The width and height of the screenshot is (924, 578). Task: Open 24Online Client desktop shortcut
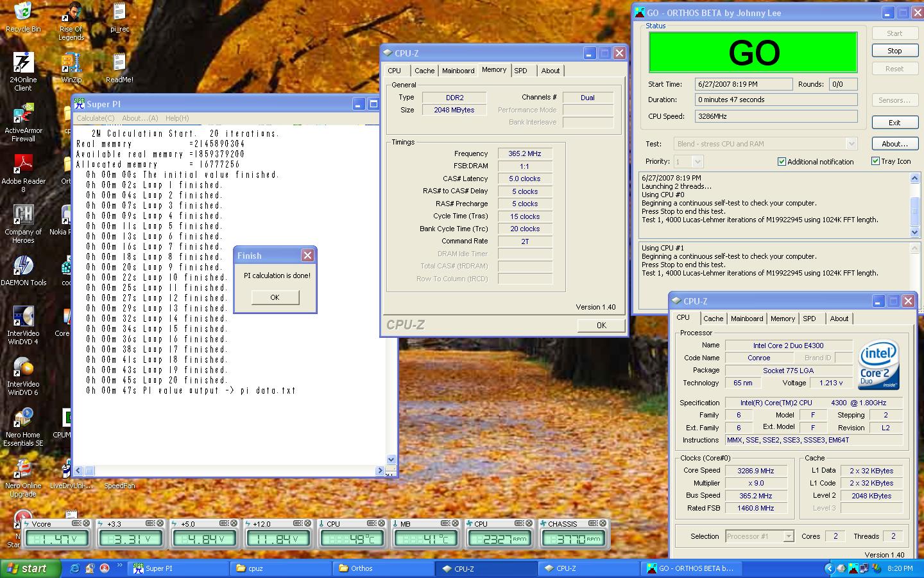[x=23, y=71]
